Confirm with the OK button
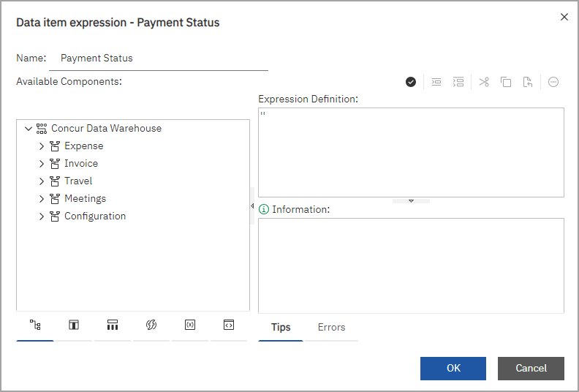579x392 pixels. pyautogui.click(x=453, y=369)
